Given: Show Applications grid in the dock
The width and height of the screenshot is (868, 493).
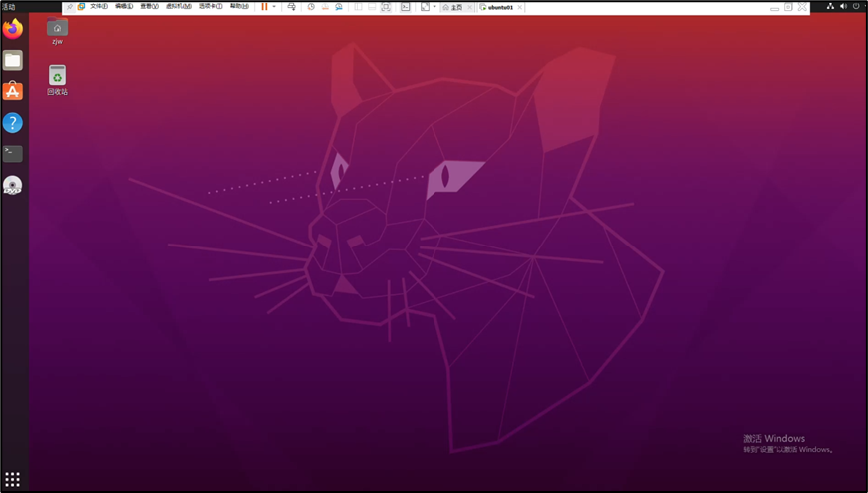Looking at the screenshot, I should pyautogui.click(x=13, y=479).
